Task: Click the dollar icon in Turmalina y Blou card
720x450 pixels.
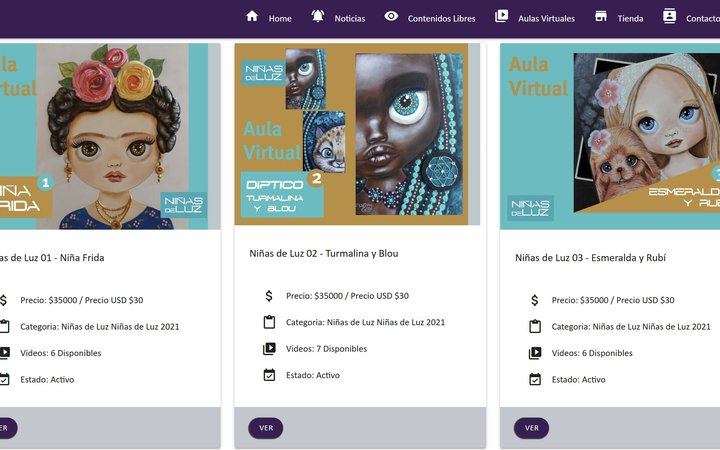Action: point(269,296)
